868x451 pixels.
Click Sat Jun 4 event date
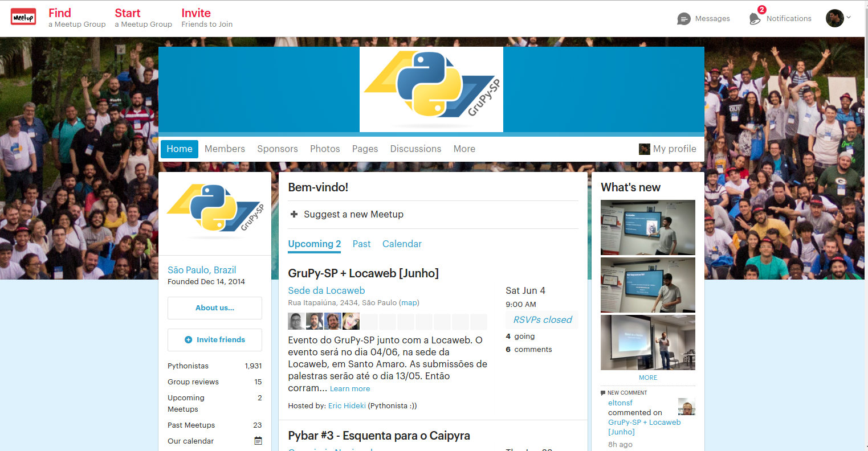525,290
